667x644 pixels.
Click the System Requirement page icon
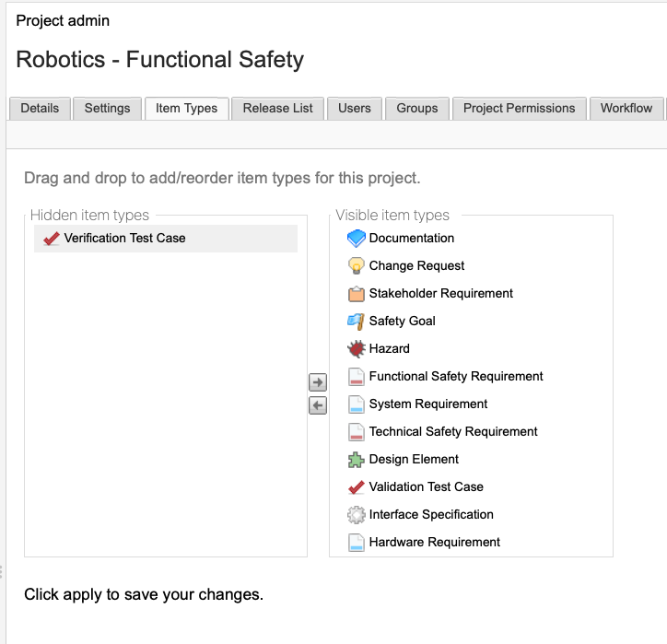356,404
